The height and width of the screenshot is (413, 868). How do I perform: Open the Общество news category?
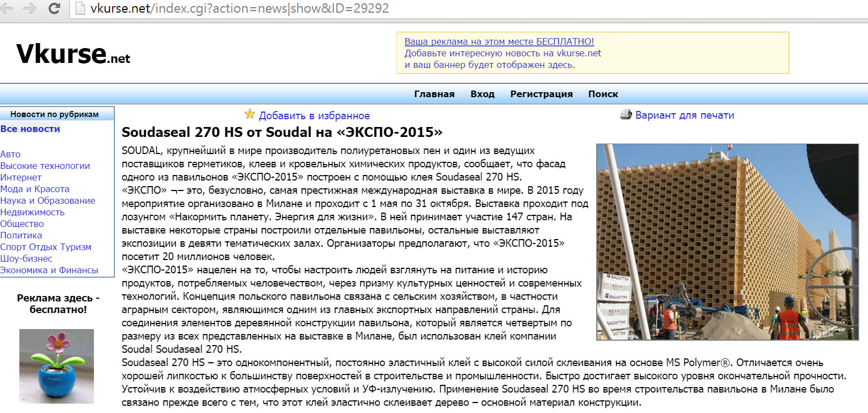click(x=22, y=224)
